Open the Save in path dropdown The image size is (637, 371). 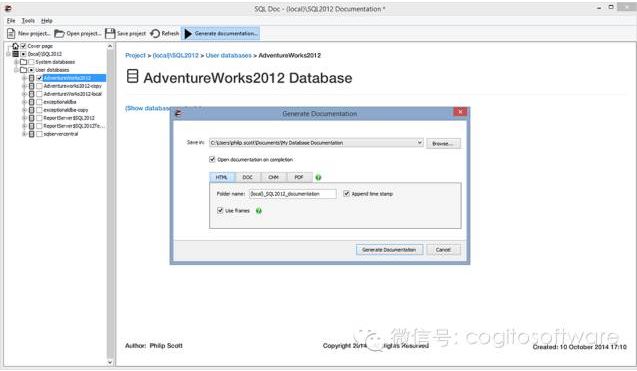420,143
